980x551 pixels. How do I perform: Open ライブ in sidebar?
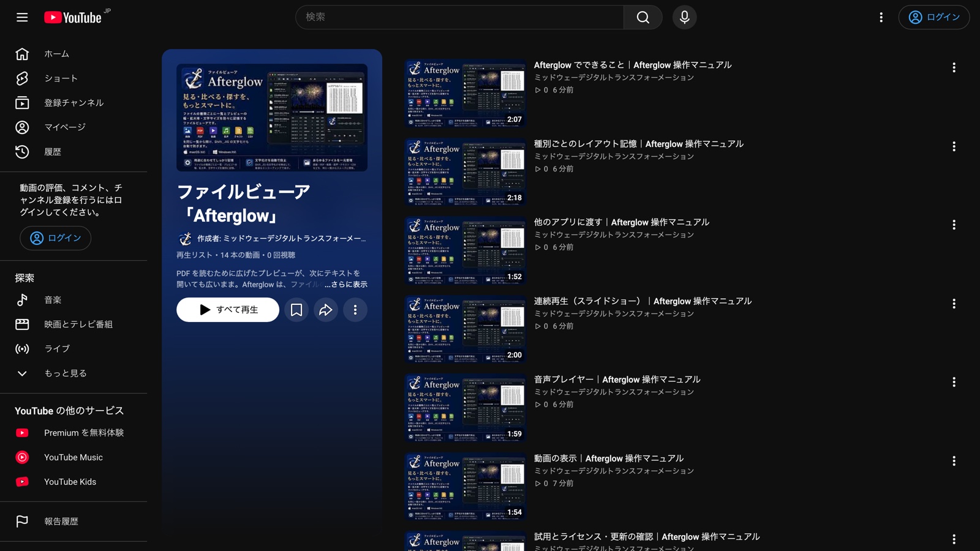tap(73, 349)
